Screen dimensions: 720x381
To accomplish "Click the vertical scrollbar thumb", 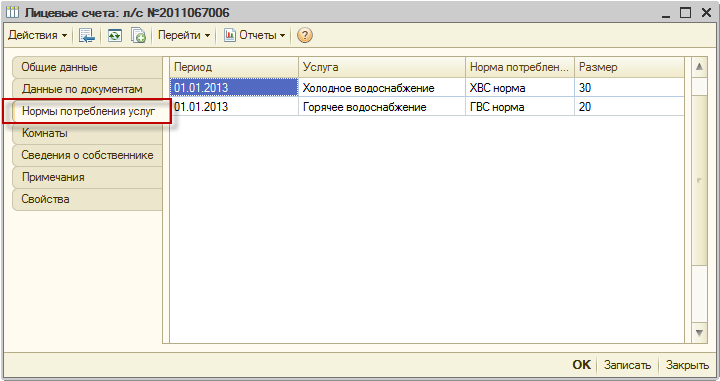I will point(699,180).
